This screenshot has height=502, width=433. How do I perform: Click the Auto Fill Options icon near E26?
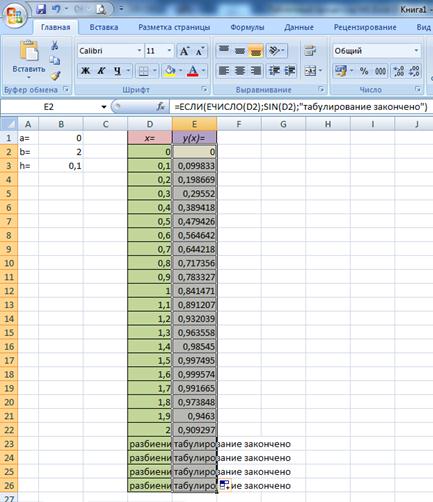pyautogui.click(x=224, y=485)
